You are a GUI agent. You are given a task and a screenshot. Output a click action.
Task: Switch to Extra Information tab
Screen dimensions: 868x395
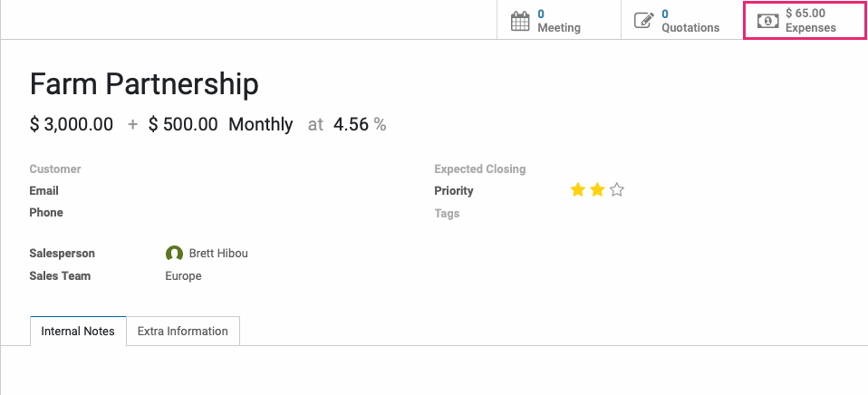tap(183, 332)
